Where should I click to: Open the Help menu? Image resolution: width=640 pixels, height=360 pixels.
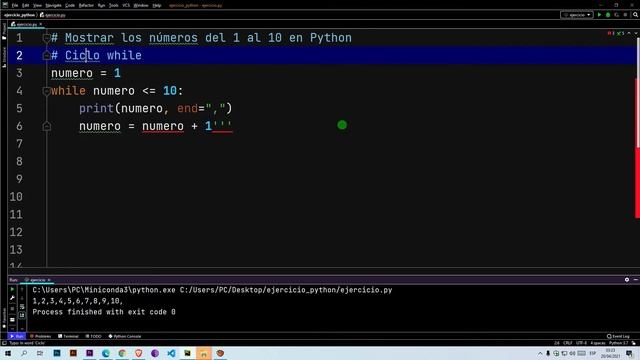pyautogui.click(x=157, y=5)
